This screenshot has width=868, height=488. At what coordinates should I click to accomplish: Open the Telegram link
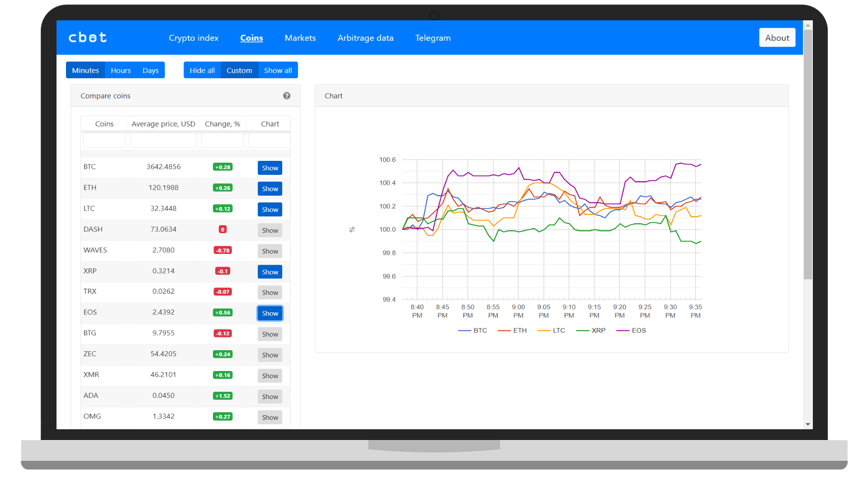pos(433,38)
